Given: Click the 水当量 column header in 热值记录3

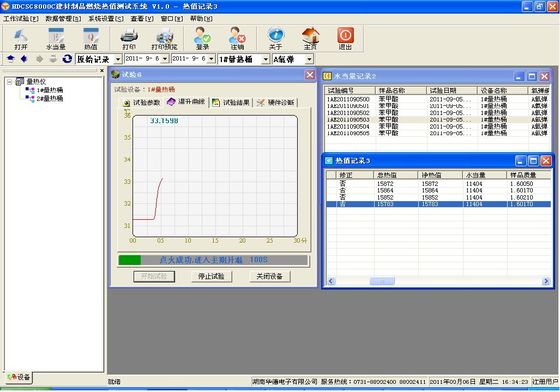Looking at the screenshot, I should pyautogui.click(x=484, y=175).
